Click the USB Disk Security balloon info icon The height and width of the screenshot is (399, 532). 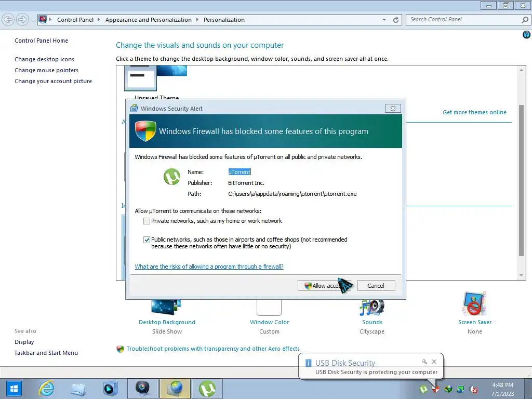click(309, 363)
